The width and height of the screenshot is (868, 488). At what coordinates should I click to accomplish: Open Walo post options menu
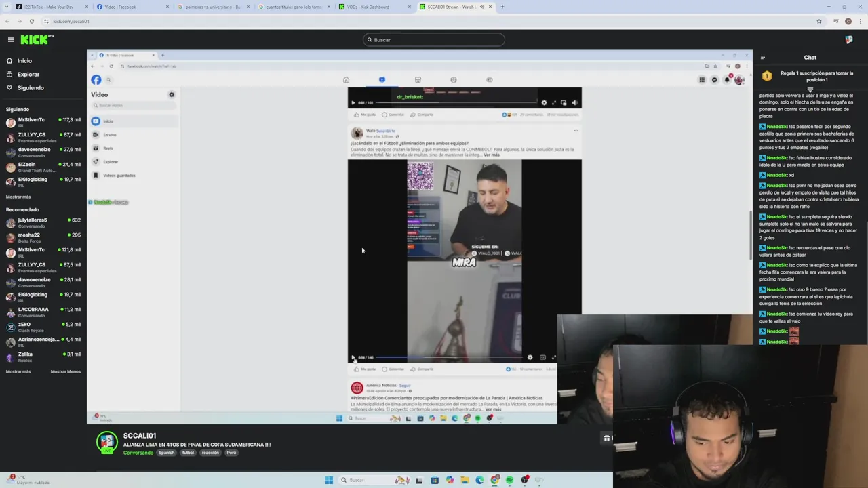click(x=576, y=131)
